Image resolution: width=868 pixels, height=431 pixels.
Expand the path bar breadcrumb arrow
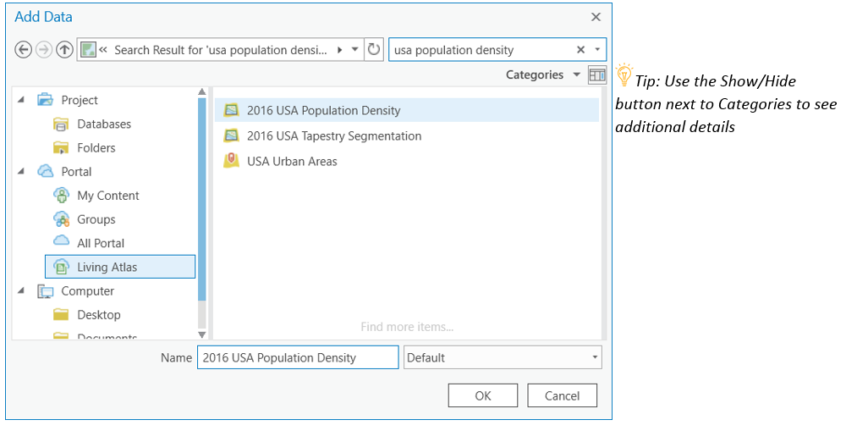point(339,50)
